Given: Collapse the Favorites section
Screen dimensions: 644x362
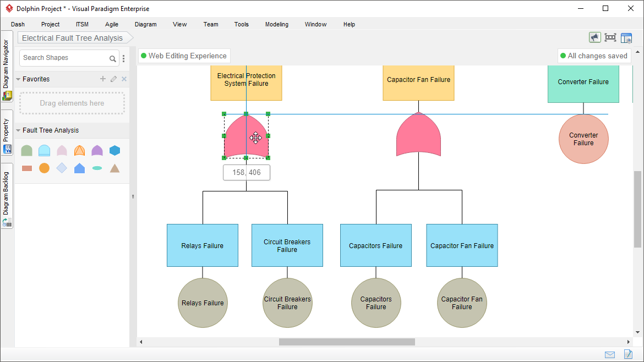Looking at the screenshot, I should [18, 79].
